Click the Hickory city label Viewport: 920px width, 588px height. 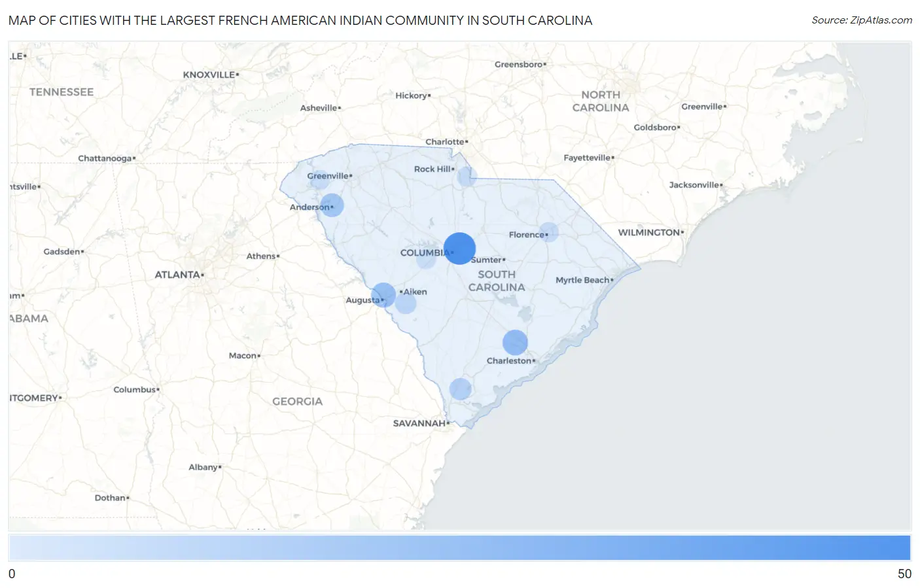[x=411, y=95]
